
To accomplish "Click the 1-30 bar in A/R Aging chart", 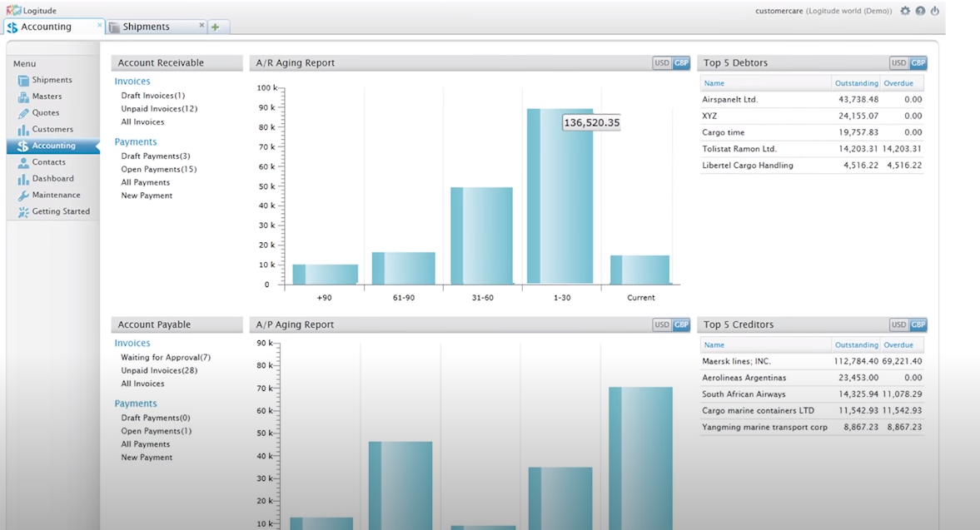I will coord(560,196).
